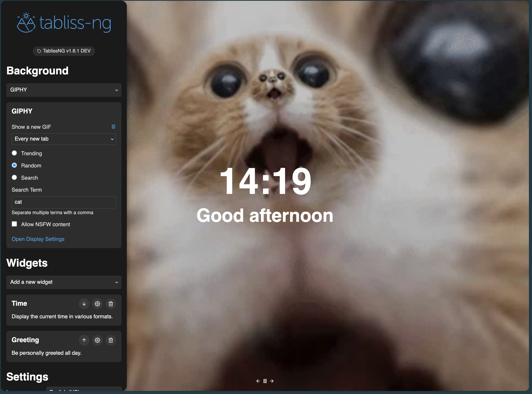Pause background using bottom center pause icon
532x394 pixels.
[265, 381]
